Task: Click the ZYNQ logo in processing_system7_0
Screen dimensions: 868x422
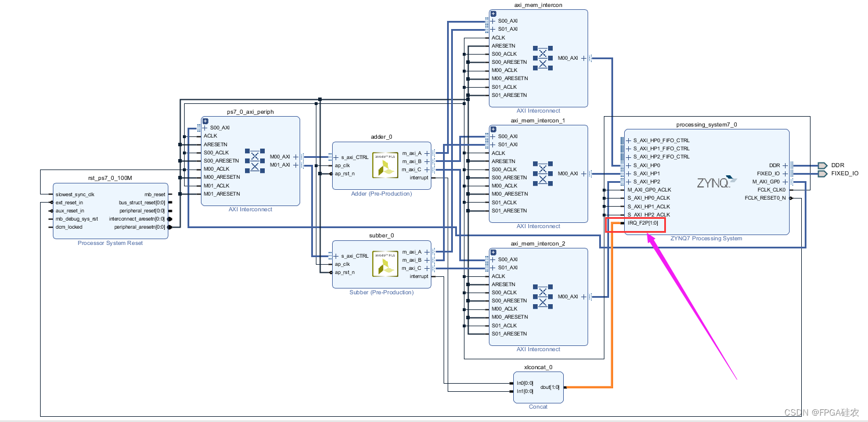Action: (717, 182)
